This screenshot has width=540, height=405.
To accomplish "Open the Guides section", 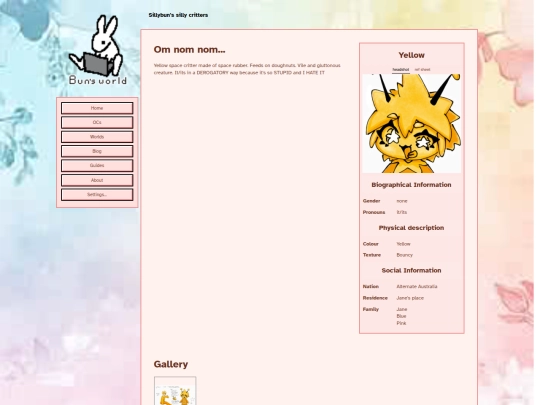I will (x=97, y=166).
